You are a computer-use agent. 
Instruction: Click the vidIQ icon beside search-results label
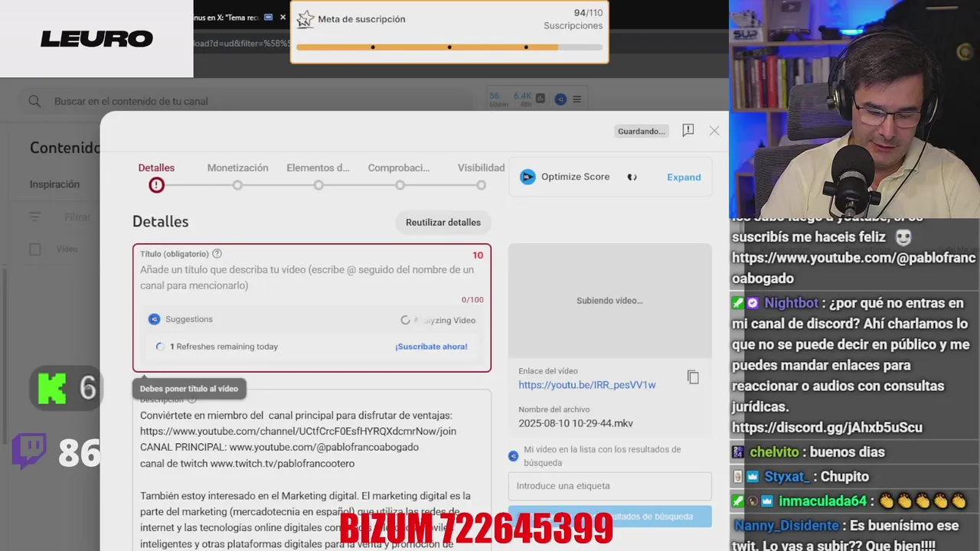[x=514, y=456]
